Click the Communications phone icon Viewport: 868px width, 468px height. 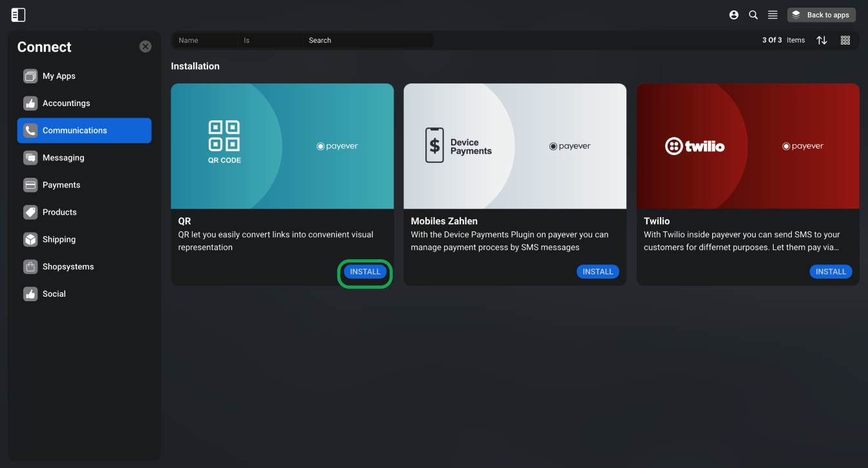tap(30, 131)
